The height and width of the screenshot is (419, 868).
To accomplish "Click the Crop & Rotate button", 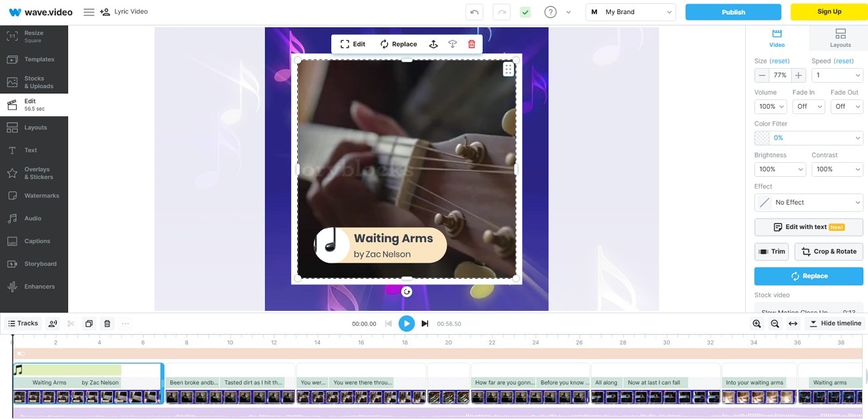I will [x=829, y=252].
